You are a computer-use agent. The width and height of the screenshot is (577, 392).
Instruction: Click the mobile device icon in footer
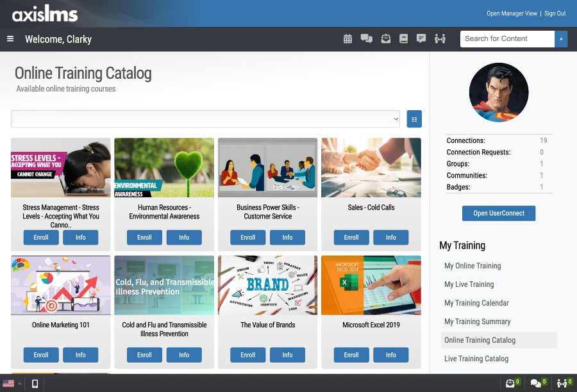pos(35,384)
